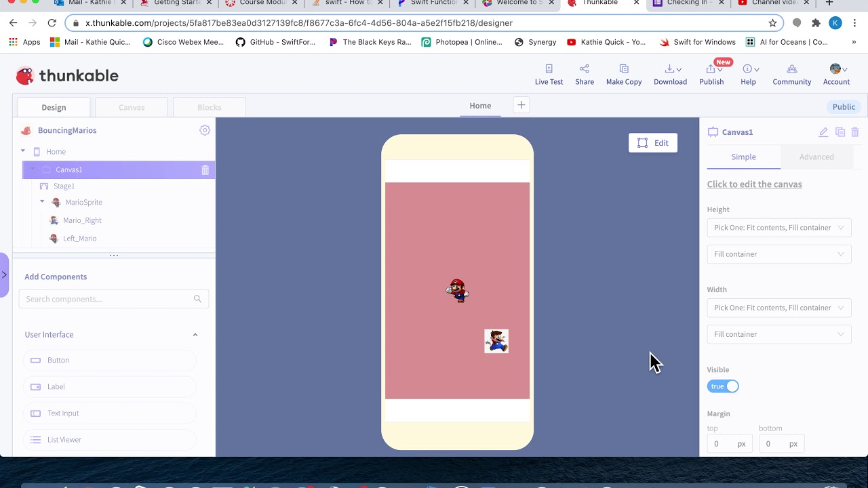Screen dimensions: 868x488
Task: Open Height Fill container dropdown
Action: click(x=779, y=254)
